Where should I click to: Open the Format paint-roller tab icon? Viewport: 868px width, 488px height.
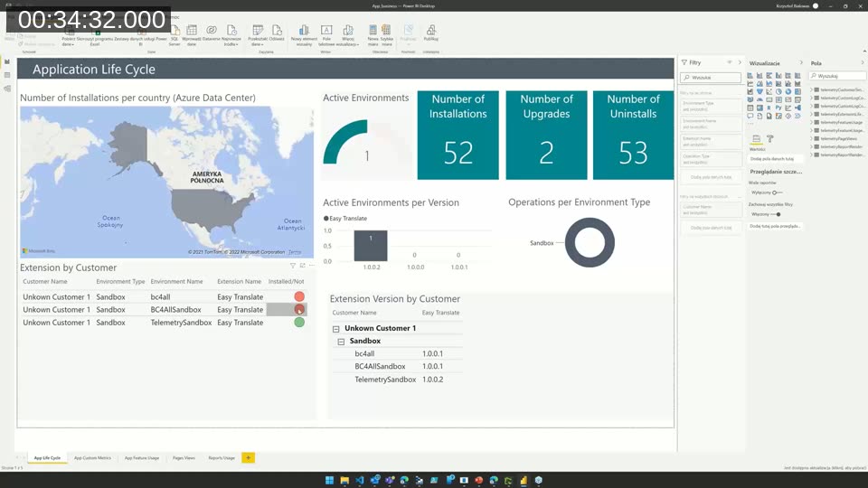(770, 139)
